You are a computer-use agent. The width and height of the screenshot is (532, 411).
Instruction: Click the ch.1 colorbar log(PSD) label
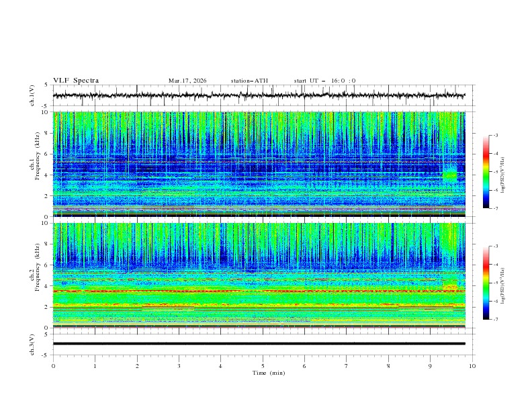click(x=503, y=175)
